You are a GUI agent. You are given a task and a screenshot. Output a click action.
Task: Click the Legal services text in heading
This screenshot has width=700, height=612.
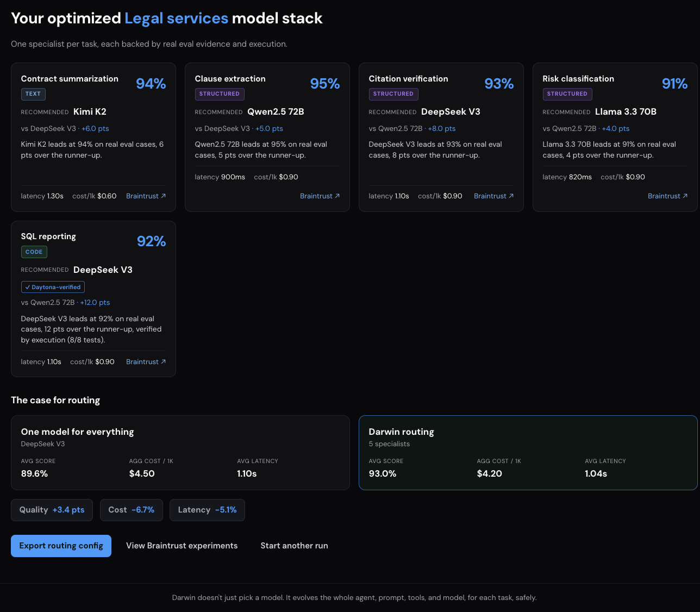[x=176, y=18]
